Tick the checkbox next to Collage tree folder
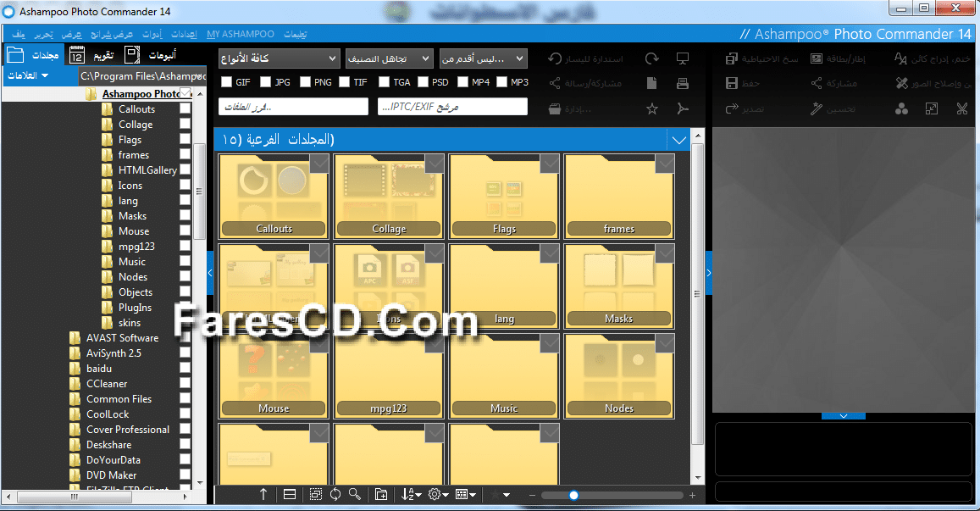 pyautogui.click(x=185, y=124)
